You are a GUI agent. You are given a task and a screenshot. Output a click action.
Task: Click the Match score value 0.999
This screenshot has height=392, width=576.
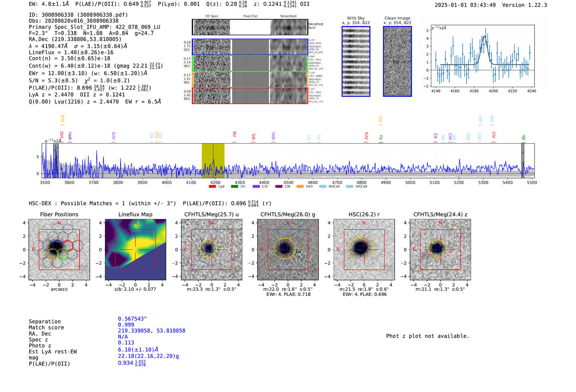126,325
